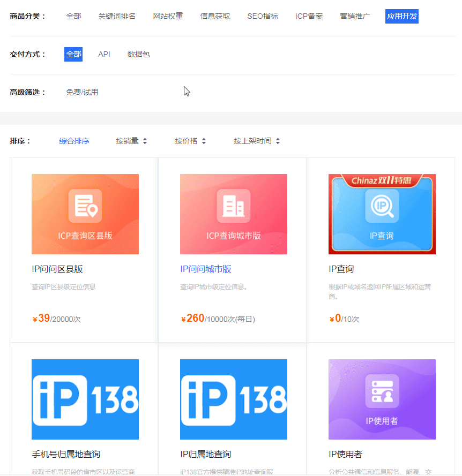Open IP138 手机号归属地查询 image

point(85,399)
